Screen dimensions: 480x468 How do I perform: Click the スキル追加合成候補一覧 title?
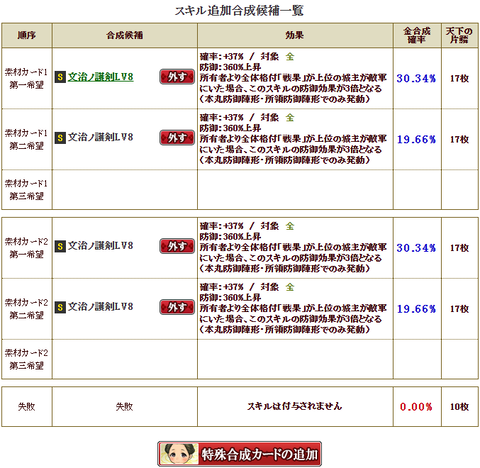click(239, 11)
